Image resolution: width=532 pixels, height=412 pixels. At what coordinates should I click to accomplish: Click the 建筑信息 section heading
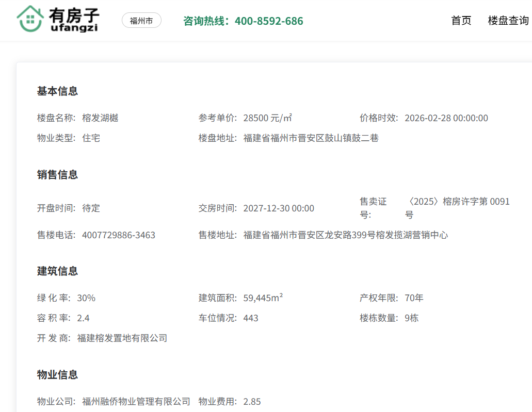click(x=57, y=271)
